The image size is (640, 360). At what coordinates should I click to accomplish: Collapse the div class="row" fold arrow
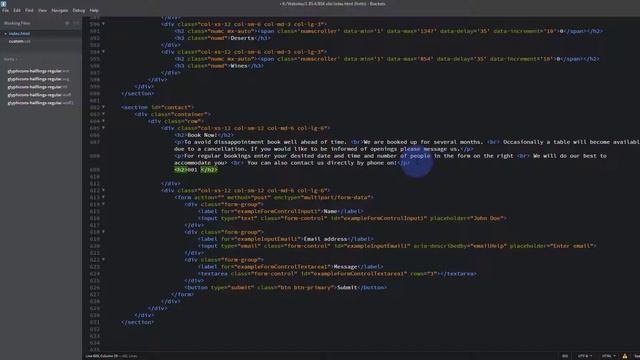click(103, 121)
